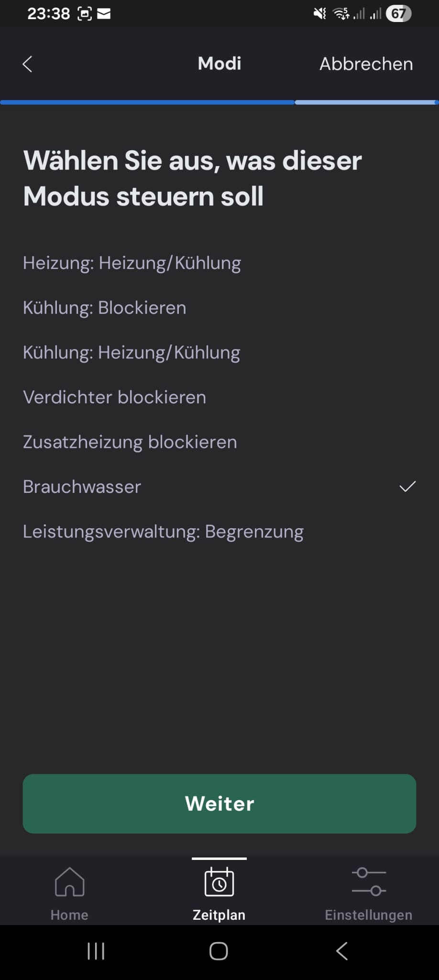
Task: Tap the Modi header title
Action: [219, 64]
